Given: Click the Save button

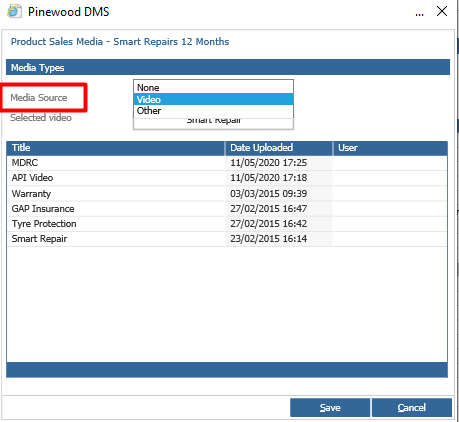Looking at the screenshot, I should [330, 407].
